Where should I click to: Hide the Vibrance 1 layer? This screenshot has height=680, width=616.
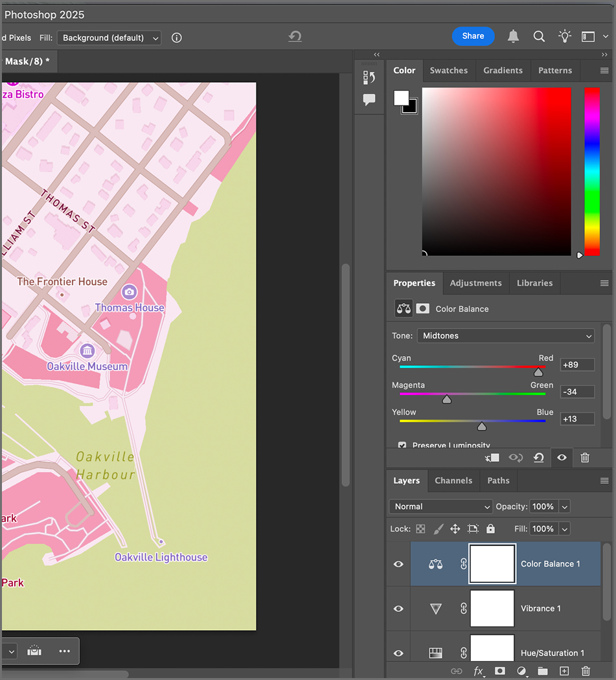coord(398,608)
